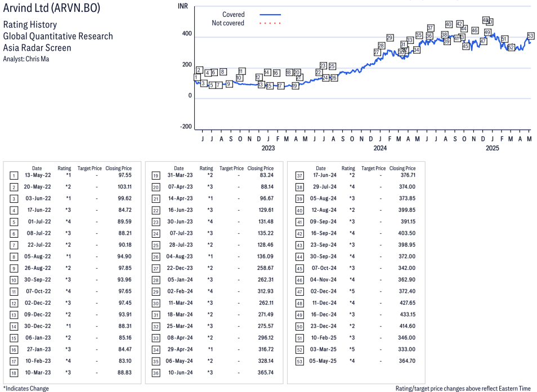Click the 30-Dec-22 date cell

(x=38, y=326)
